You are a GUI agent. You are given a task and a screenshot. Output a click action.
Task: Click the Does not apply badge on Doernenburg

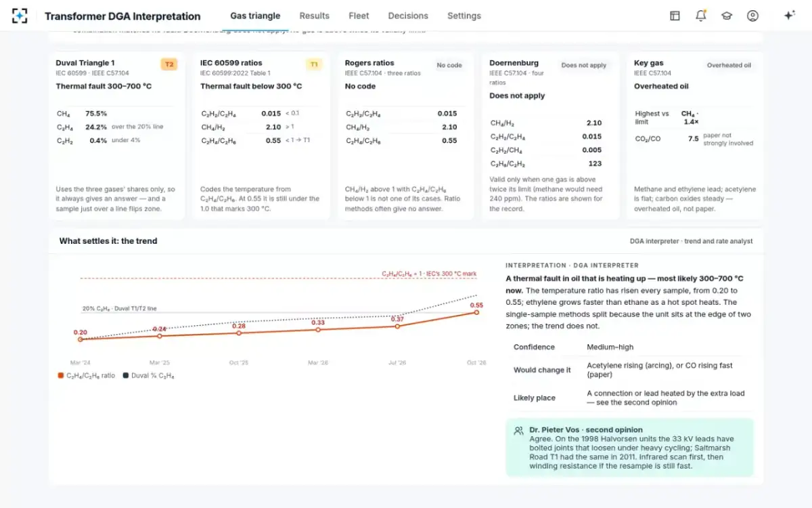click(x=584, y=65)
